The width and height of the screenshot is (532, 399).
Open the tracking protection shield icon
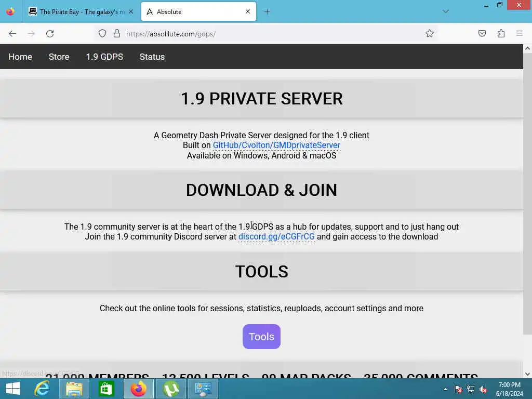click(x=102, y=34)
